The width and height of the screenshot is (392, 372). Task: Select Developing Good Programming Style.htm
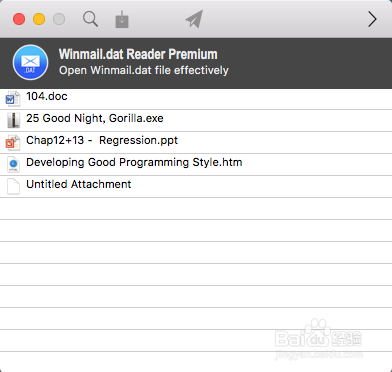click(134, 162)
